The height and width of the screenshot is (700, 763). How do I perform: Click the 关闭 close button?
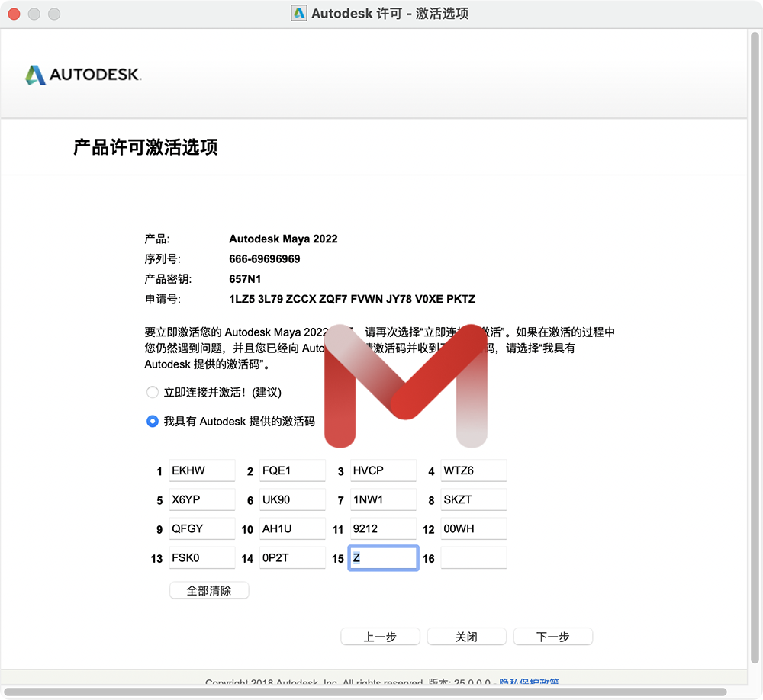466,637
